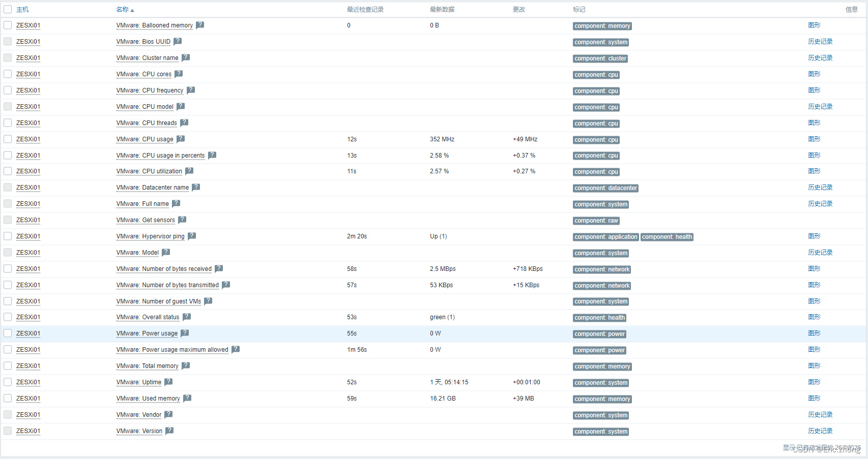Image resolution: width=868 pixels, height=459 pixels.
Task: Click latest value 2.58 %
Action: (439, 156)
